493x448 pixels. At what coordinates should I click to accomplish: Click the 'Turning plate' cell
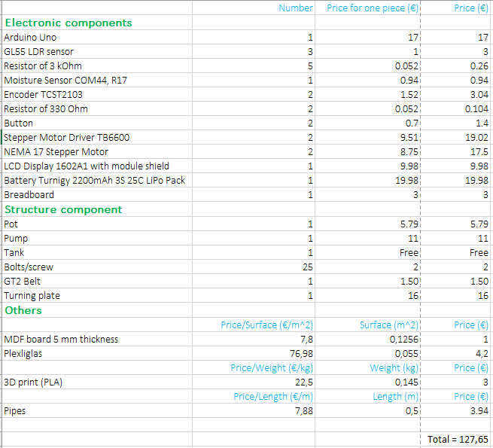tap(97, 295)
